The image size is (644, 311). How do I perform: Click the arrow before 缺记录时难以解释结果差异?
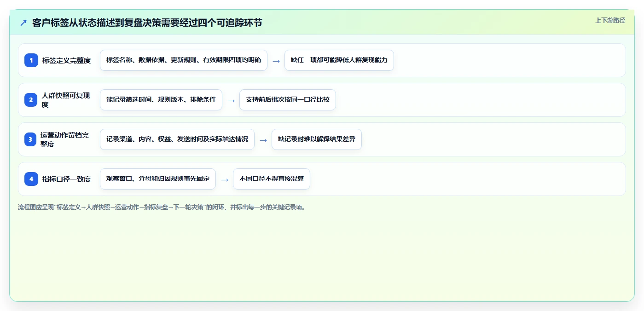pos(263,140)
